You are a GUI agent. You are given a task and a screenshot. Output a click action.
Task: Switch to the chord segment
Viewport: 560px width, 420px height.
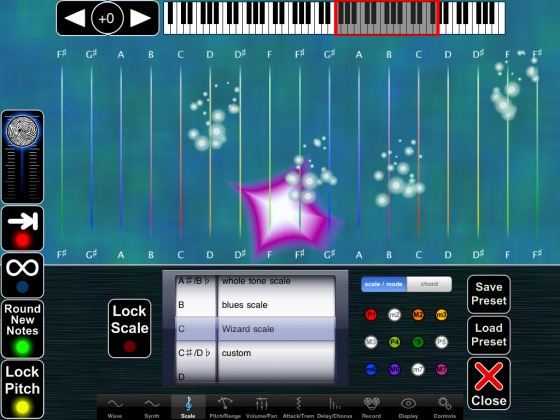pos(429,284)
